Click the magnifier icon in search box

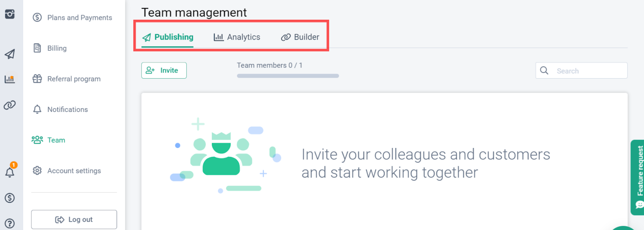click(x=544, y=71)
